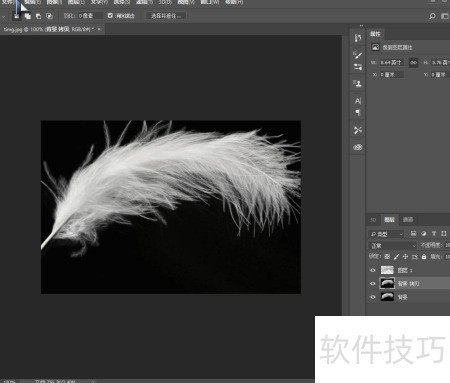This screenshot has width=450, height=383.
Task: Click the Background copy layer name
Action: pos(409,284)
